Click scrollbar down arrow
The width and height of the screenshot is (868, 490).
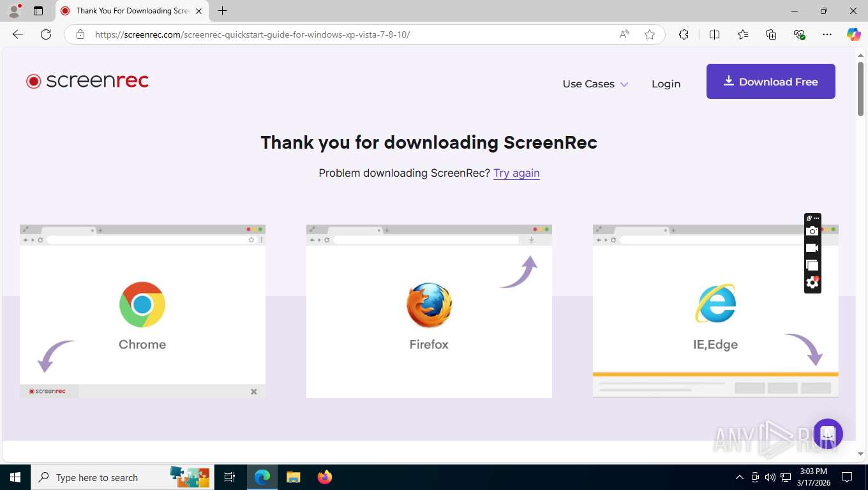coord(860,454)
